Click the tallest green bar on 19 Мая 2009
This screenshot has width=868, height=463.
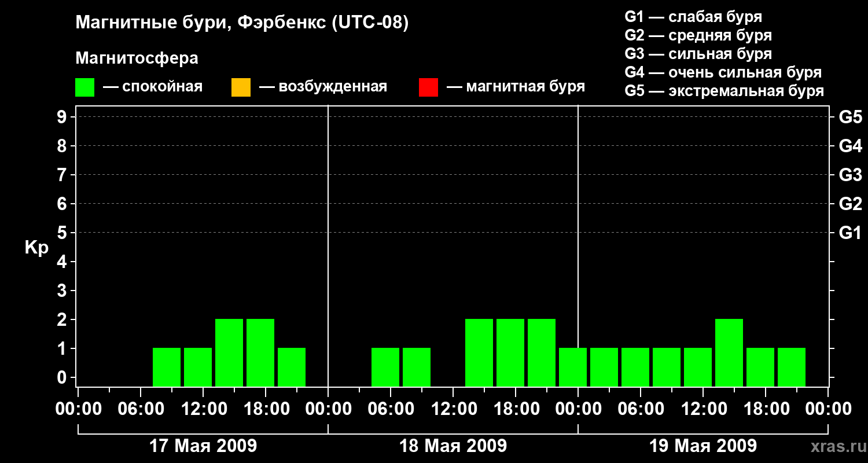point(729,352)
